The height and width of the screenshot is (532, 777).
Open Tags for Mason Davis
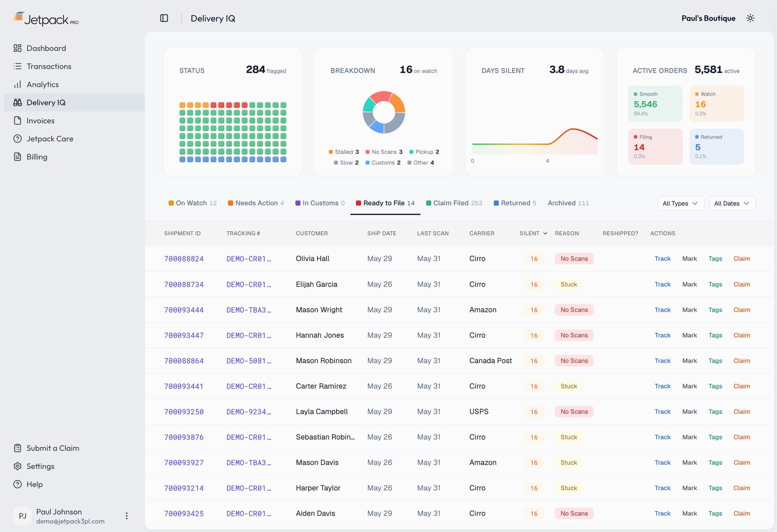(715, 462)
